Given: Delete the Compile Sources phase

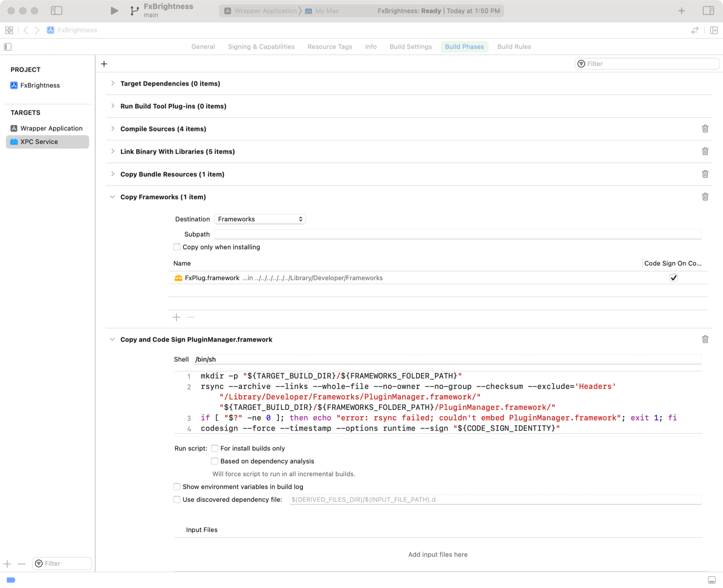Looking at the screenshot, I should coord(705,129).
